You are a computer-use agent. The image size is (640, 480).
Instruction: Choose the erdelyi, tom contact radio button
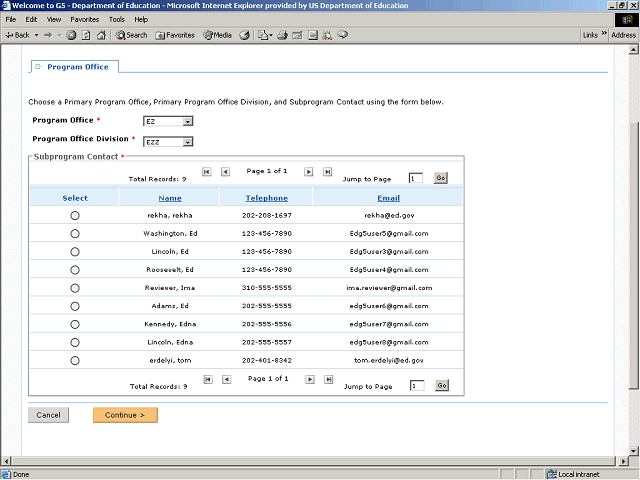(x=75, y=360)
